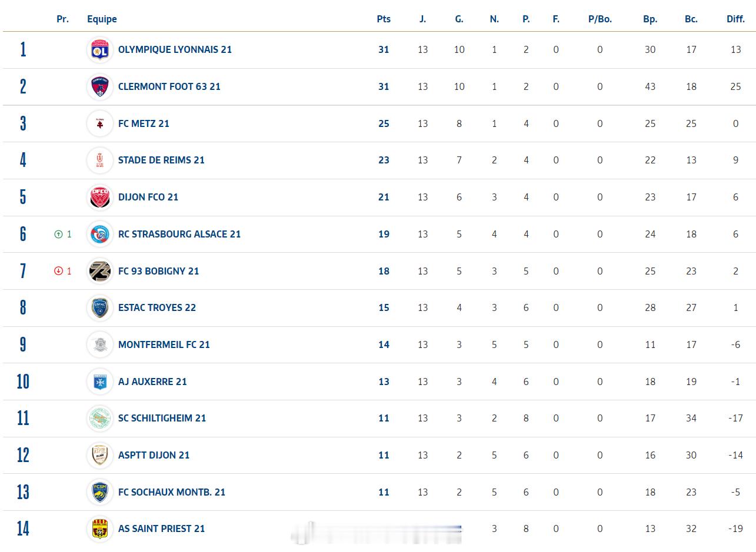The width and height of the screenshot is (756, 552).
Task: Click the FC Sochaux Montbéliard logo
Action: [x=100, y=492]
